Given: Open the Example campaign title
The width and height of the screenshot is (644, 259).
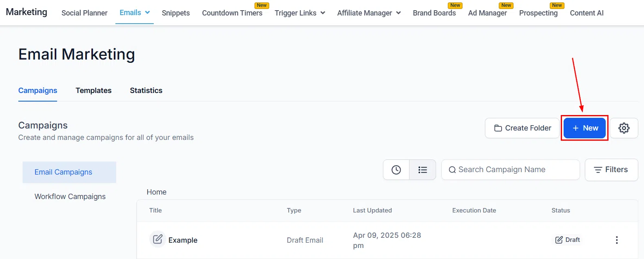Looking at the screenshot, I should pos(183,240).
